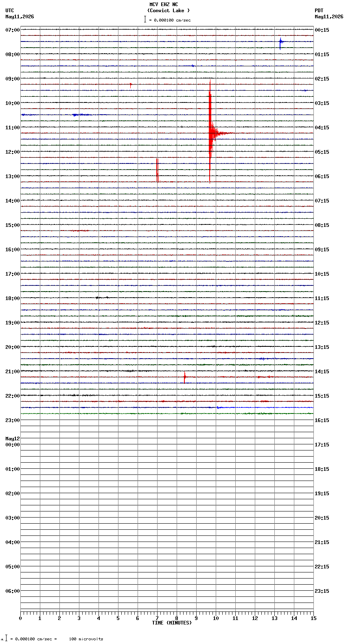The image size is (346, 644).
Task: Click the 'May12' date label on the left
Action: [x=13, y=439]
